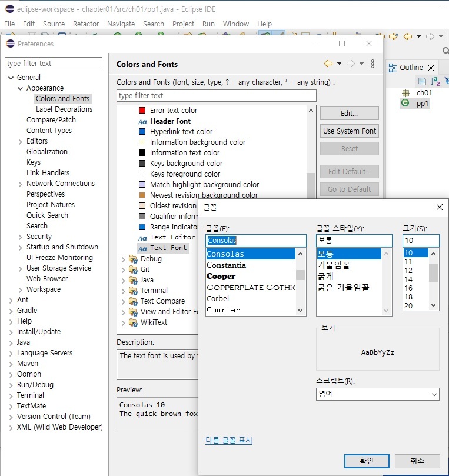Viewport: 449px width, 476px height.
Task: Click the Outline view icon
Action: coord(393,68)
